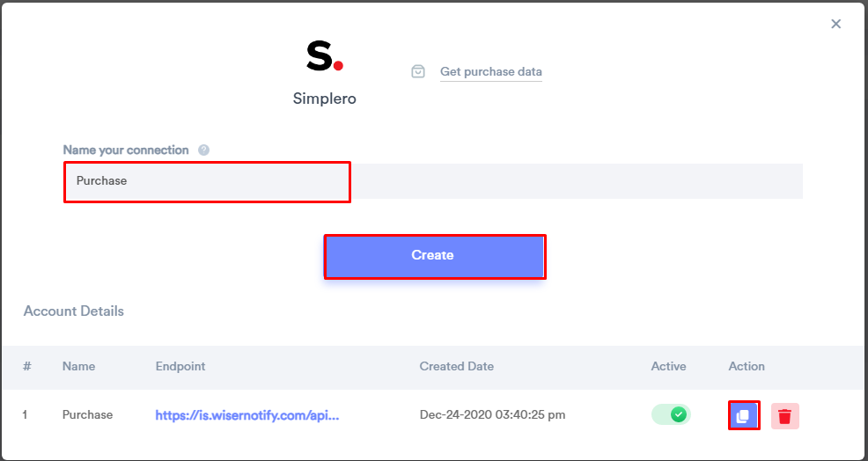
Task: Click the Name column header
Action: [78, 366]
